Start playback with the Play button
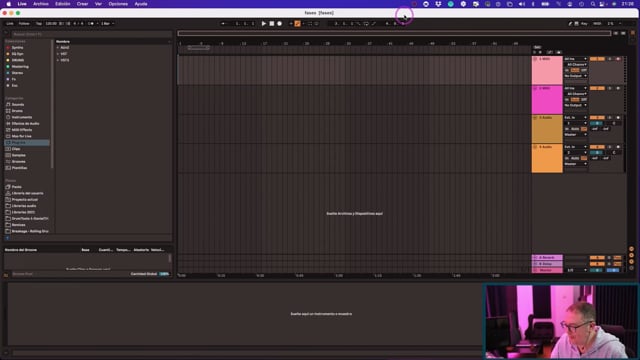The height and width of the screenshot is (360, 640). (264, 24)
